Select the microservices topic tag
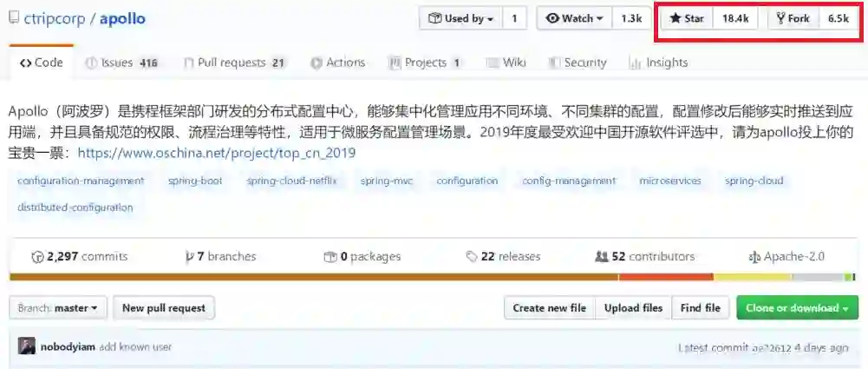This screenshot has height=369, width=868. [670, 181]
